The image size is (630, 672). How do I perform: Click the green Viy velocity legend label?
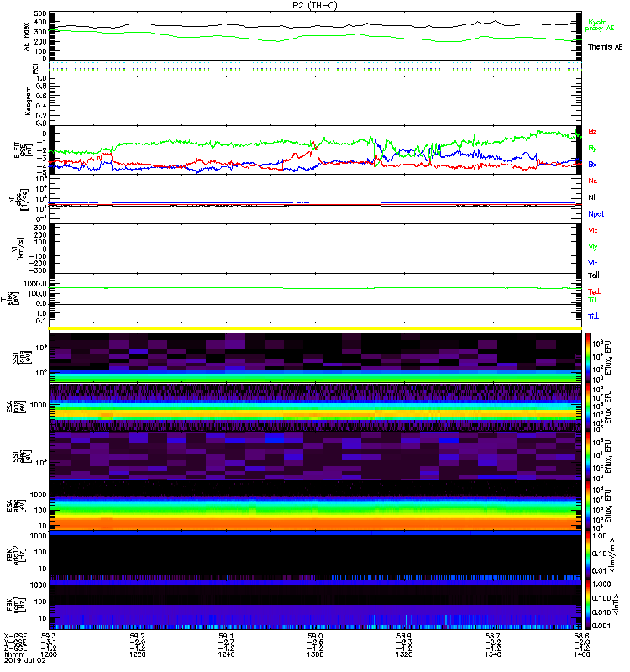click(x=593, y=247)
